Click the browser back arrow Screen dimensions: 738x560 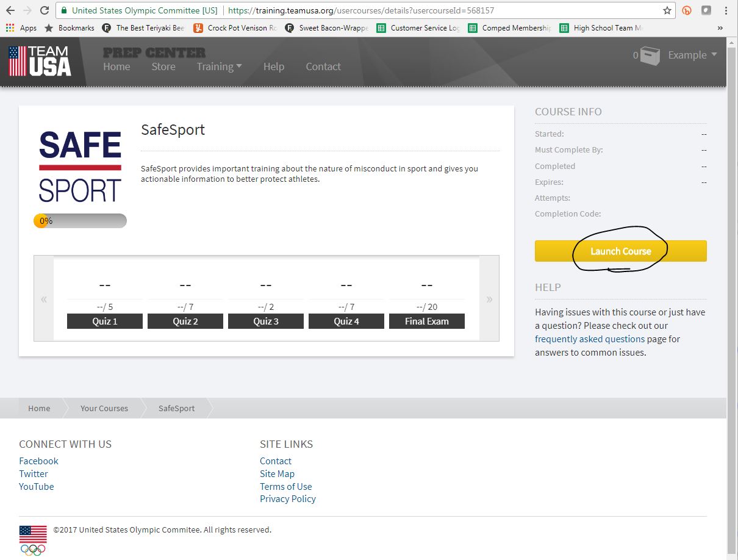click(x=10, y=10)
